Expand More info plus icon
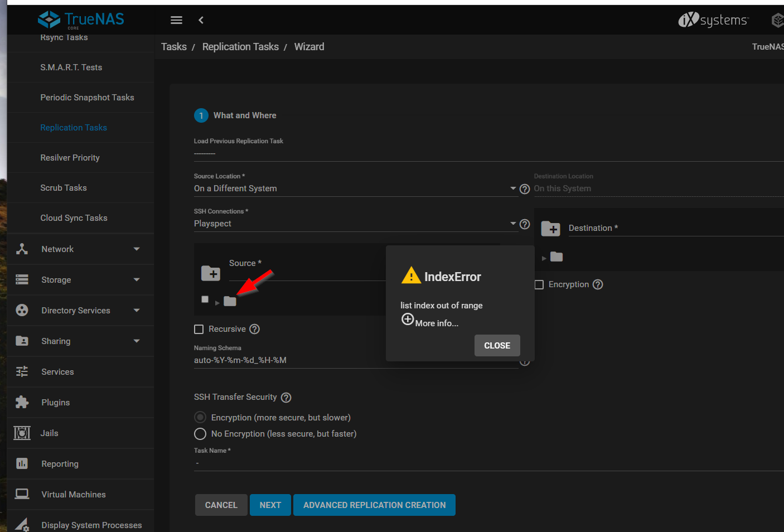Image resolution: width=784 pixels, height=532 pixels. click(408, 320)
